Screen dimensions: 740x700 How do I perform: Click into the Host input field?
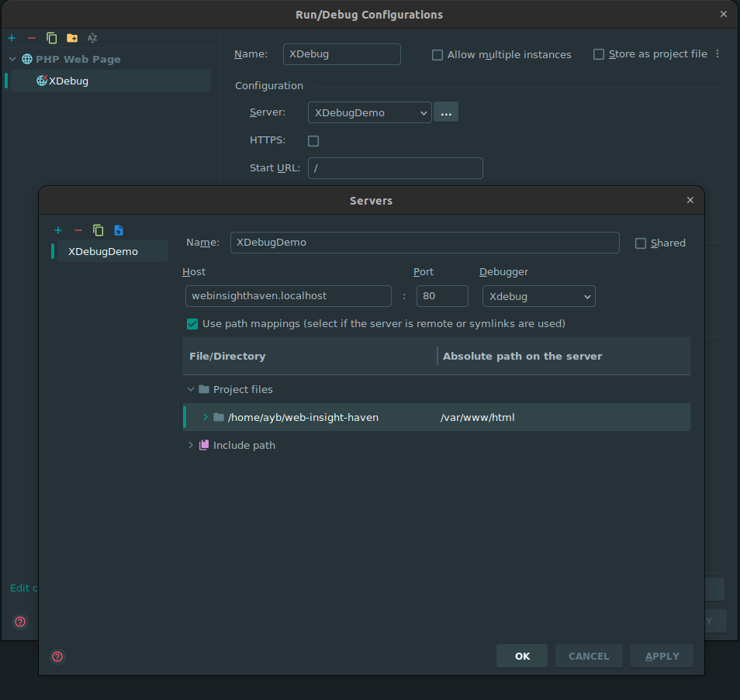pos(289,296)
